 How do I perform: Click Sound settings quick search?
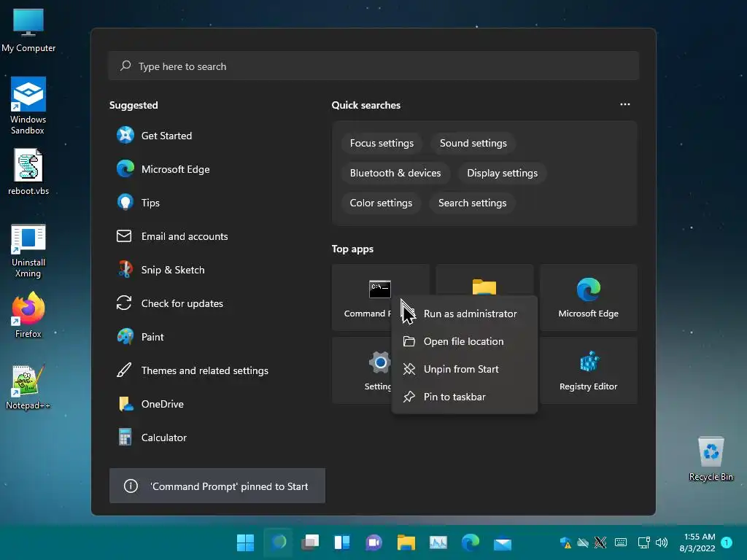click(473, 144)
